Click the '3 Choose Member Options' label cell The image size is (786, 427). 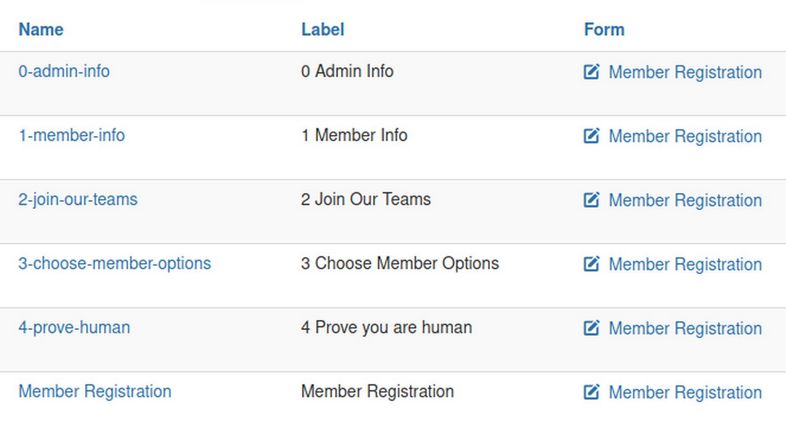click(x=400, y=263)
